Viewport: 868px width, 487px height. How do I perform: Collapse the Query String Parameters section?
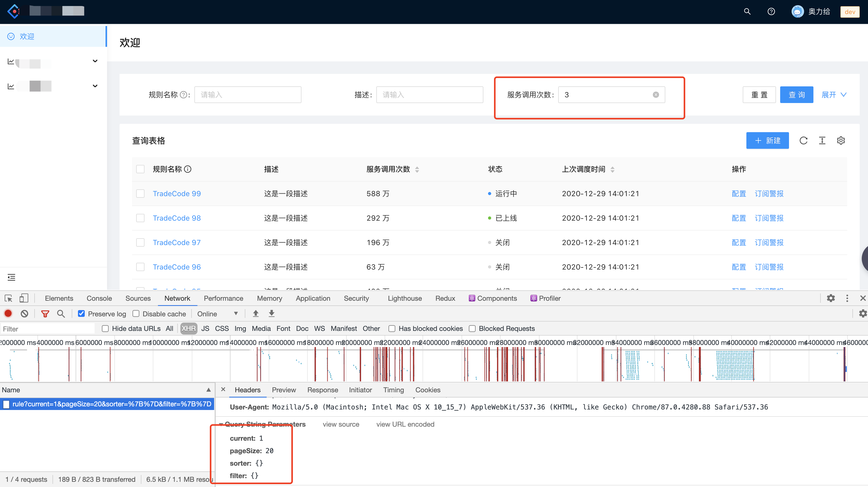pyautogui.click(x=222, y=424)
